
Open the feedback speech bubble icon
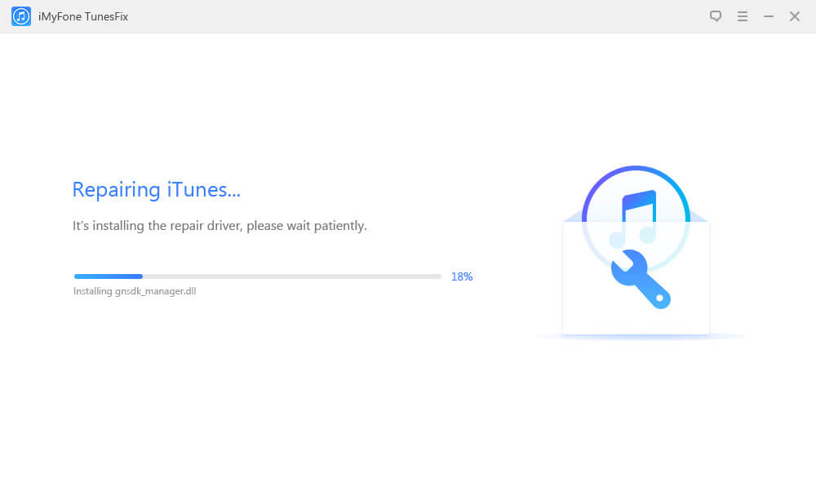click(716, 16)
